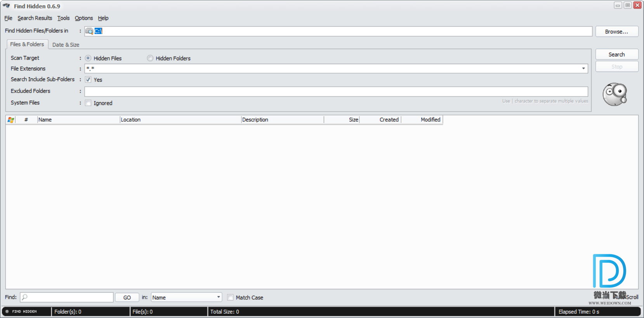This screenshot has height=318, width=644.
Task: Sort by the Location column header
Action: (181, 120)
